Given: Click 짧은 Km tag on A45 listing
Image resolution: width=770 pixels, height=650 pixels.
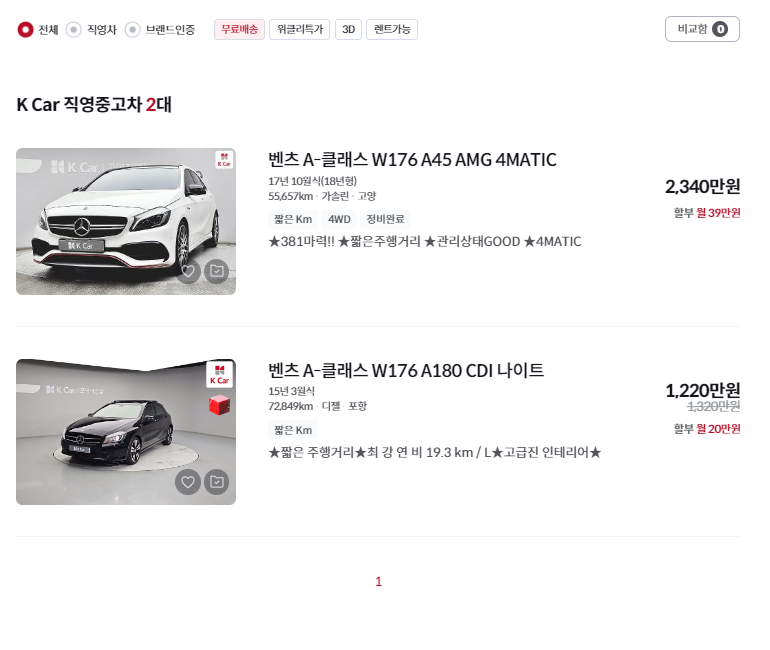Looking at the screenshot, I should (x=293, y=219).
